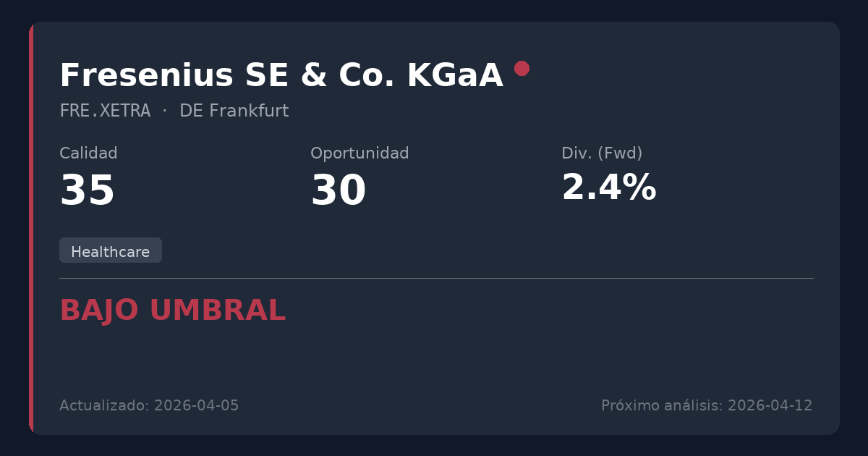868x456 pixels.
Task: Click the red status dot beside company name
Action: (522, 69)
